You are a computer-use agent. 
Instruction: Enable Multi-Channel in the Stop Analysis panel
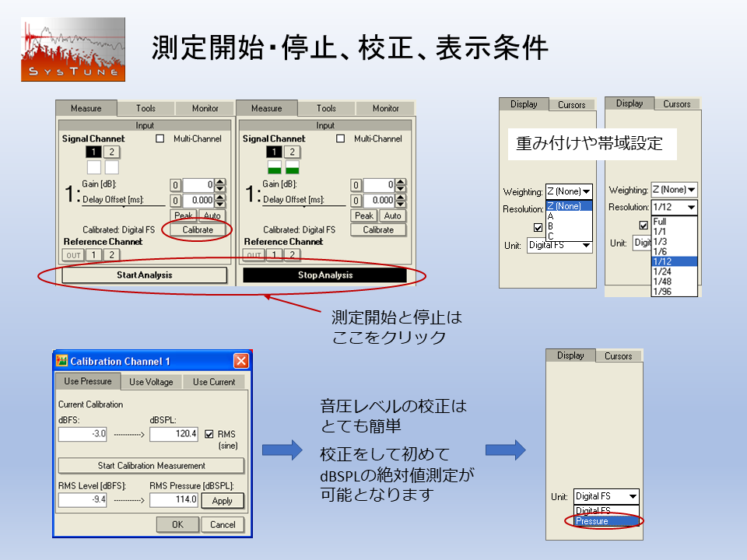point(340,138)
